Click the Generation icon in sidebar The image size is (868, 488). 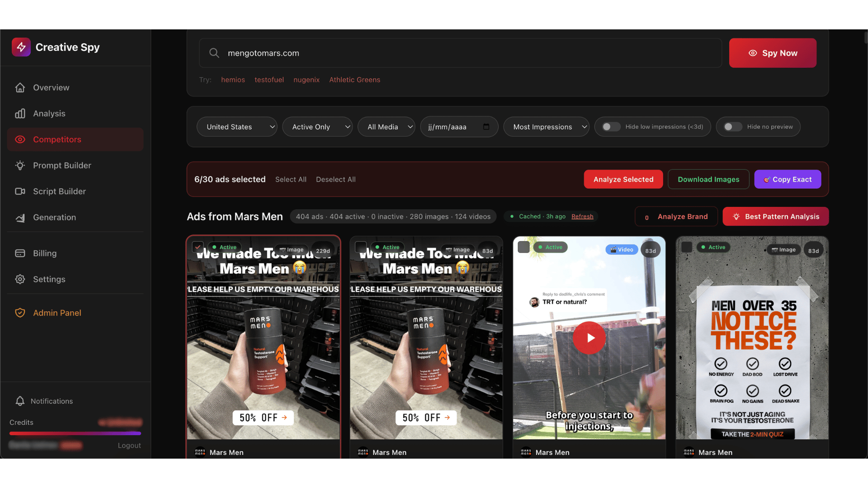point(20,217)
